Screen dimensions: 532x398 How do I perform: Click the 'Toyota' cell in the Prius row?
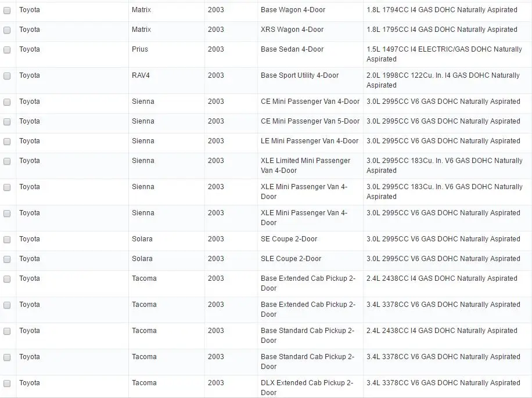coord(72,55)
